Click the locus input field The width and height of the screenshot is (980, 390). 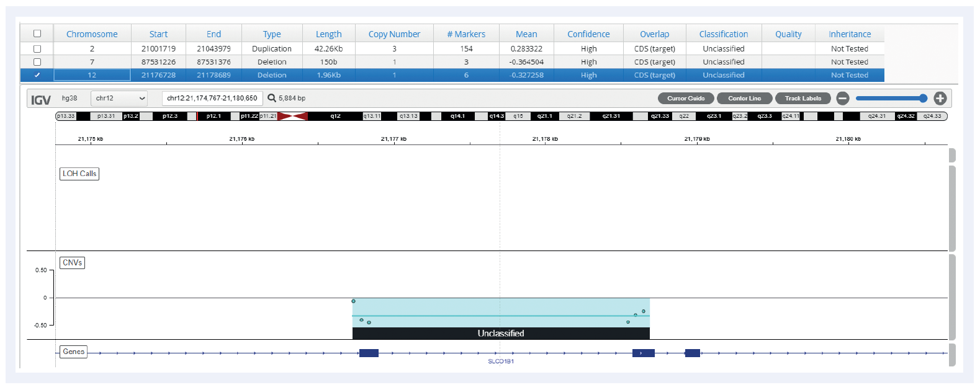212,98
